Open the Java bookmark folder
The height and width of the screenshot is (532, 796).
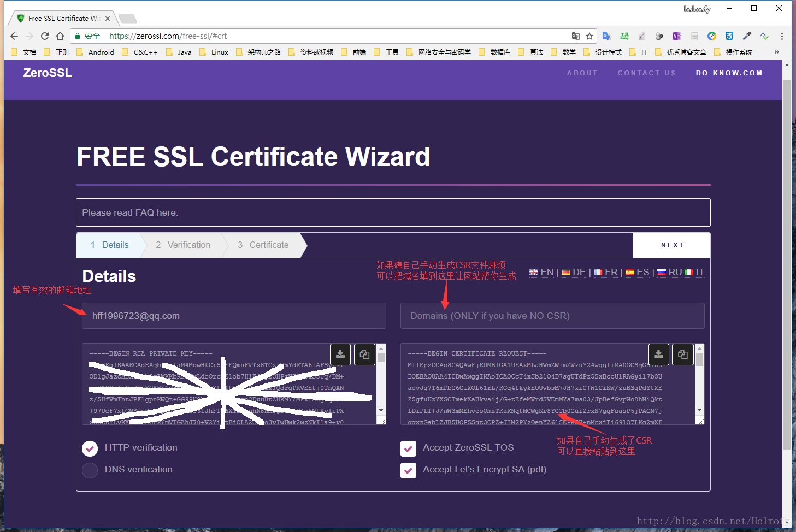(x=179, y=52)
